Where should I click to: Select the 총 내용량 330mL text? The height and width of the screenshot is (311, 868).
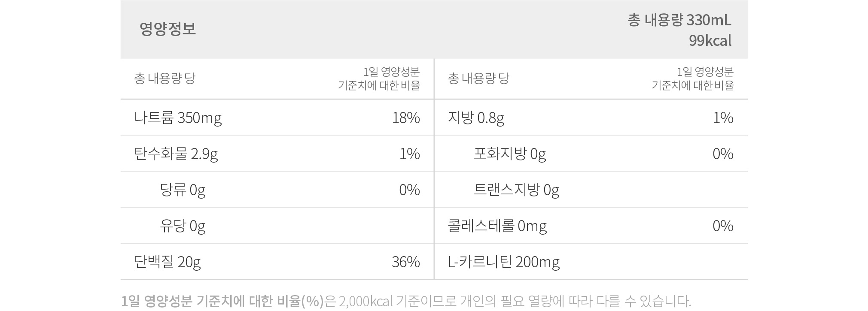(x=679, y=20)
